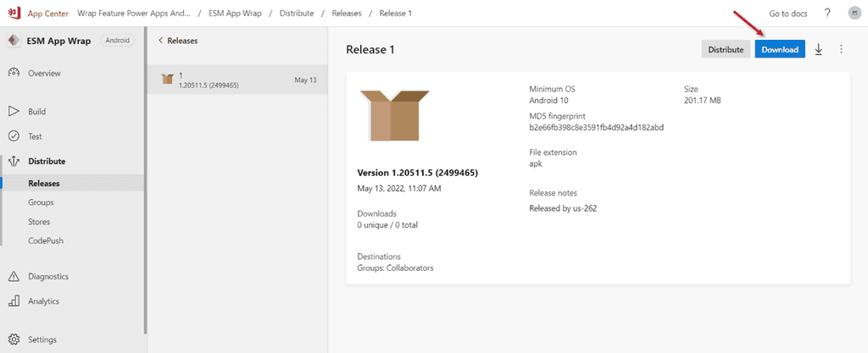Click the May 13 date in list

pyautogui.click(x=305, y=80)
